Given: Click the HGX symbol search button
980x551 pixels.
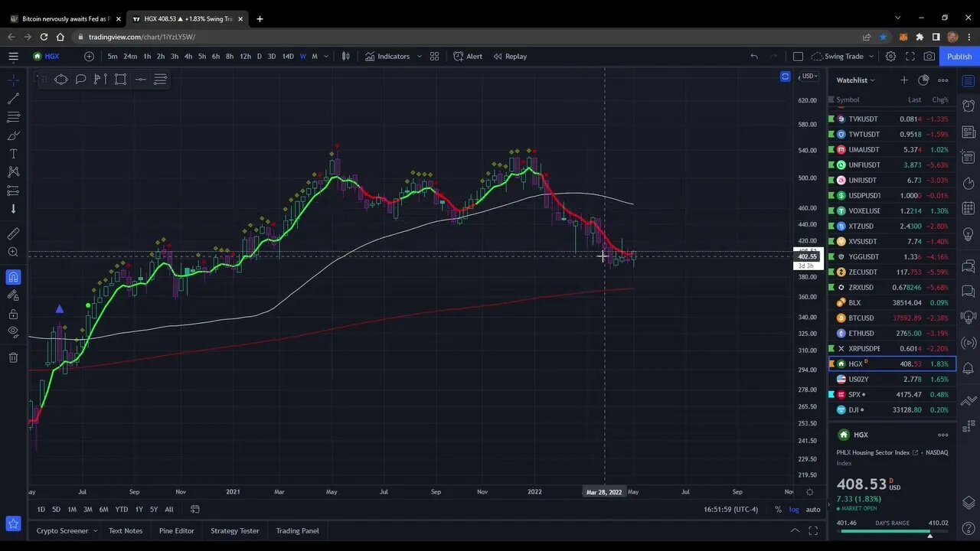Looking at the screenshot, I should (47, 56).
